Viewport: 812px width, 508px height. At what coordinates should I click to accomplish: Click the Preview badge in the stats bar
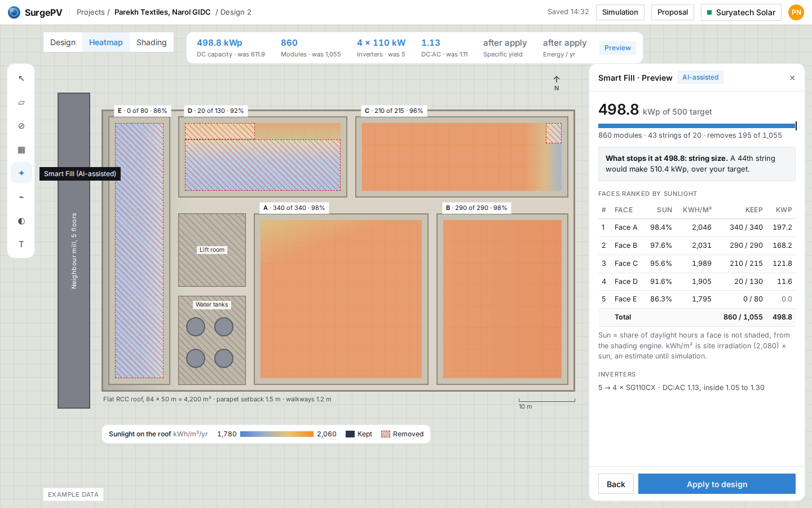click(617, 48)
